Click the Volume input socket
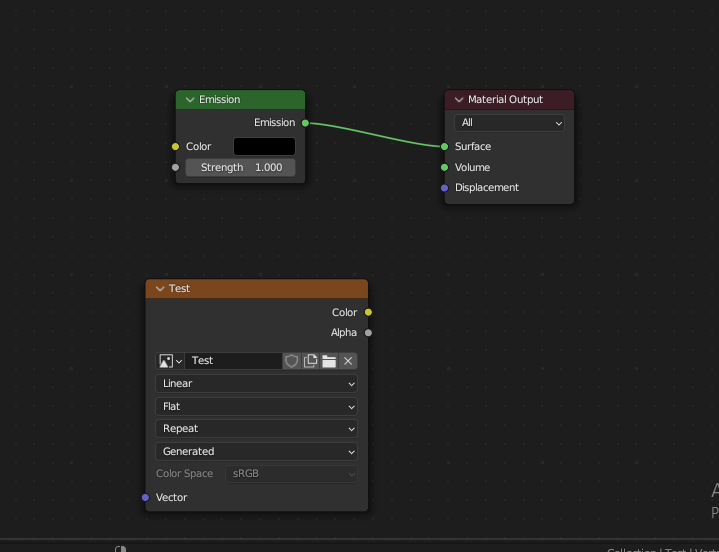Viewport: 719px width, 552px height. coord(444,167)
